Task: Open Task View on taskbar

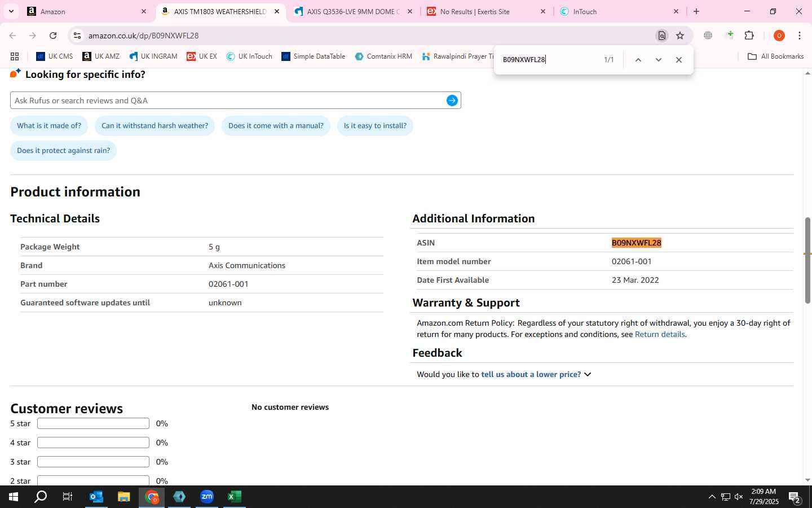Action: [68, 497]
